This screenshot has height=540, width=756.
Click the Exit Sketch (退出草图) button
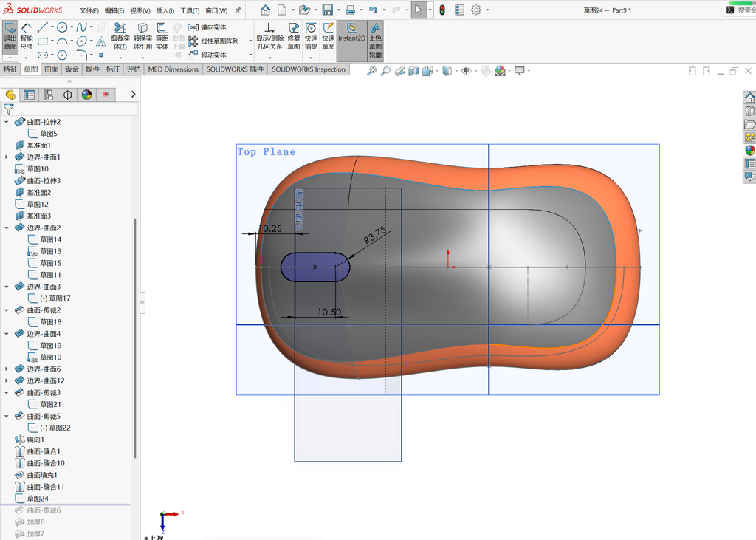(10, 37)
